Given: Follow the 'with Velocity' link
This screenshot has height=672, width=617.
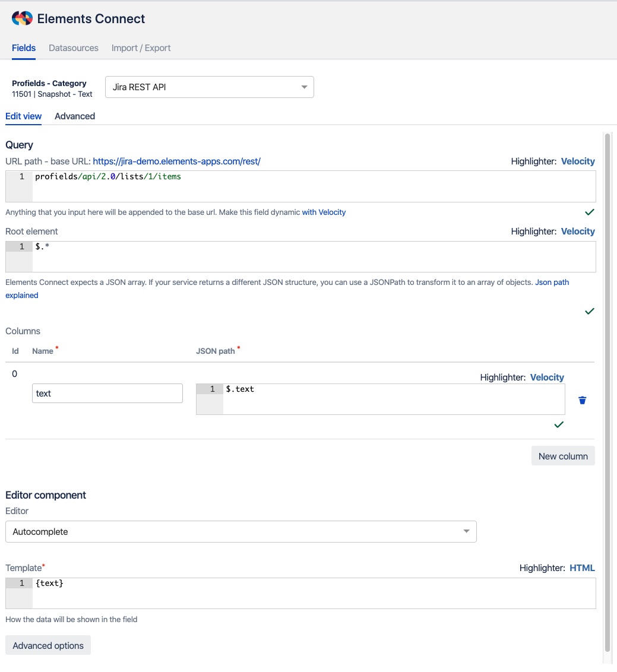Looking at the screenshot, I should [324, 212].
